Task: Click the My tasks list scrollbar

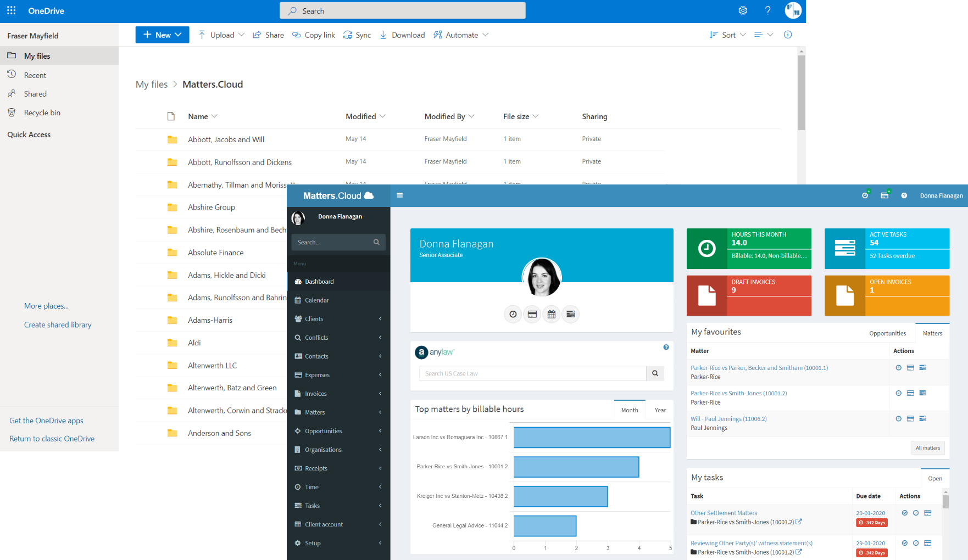Action: [945, 502]
